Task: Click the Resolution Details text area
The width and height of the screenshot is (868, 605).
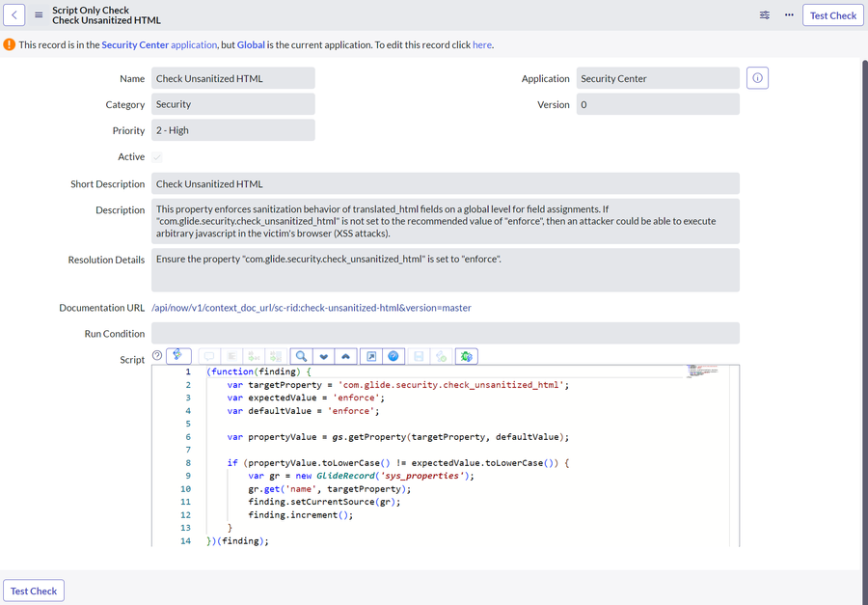Action: pyautogui.click(x=446, y=270)
